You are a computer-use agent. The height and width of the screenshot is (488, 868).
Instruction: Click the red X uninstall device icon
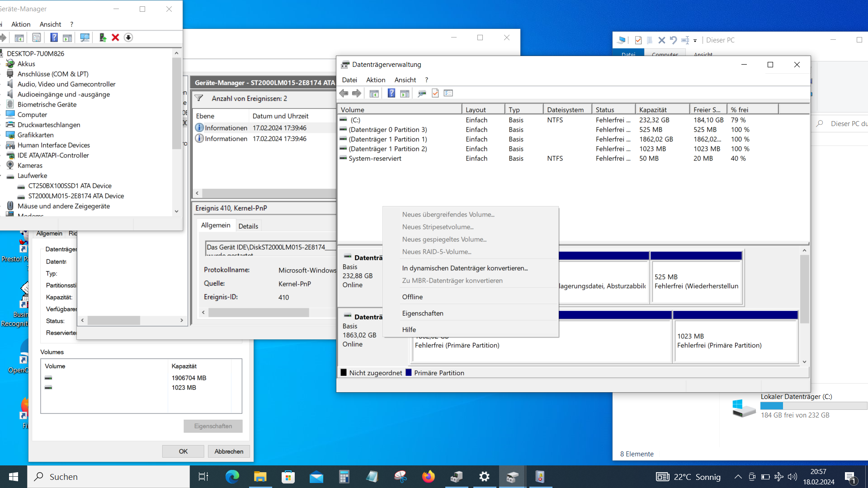coord(115,38)
